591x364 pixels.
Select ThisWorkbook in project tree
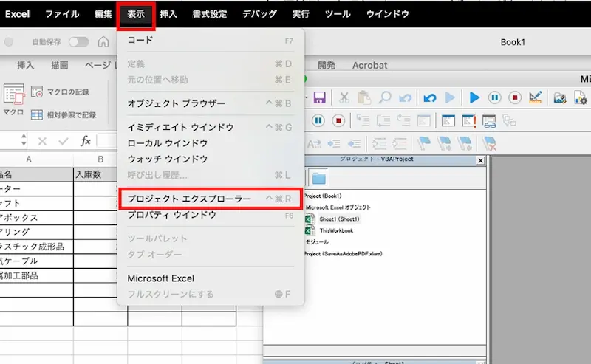tap(336, 230)
